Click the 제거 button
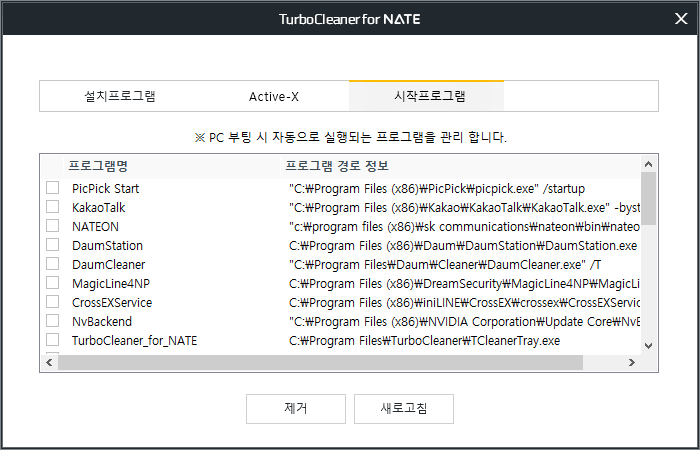The image size is (700, 450). click(296, 408)
